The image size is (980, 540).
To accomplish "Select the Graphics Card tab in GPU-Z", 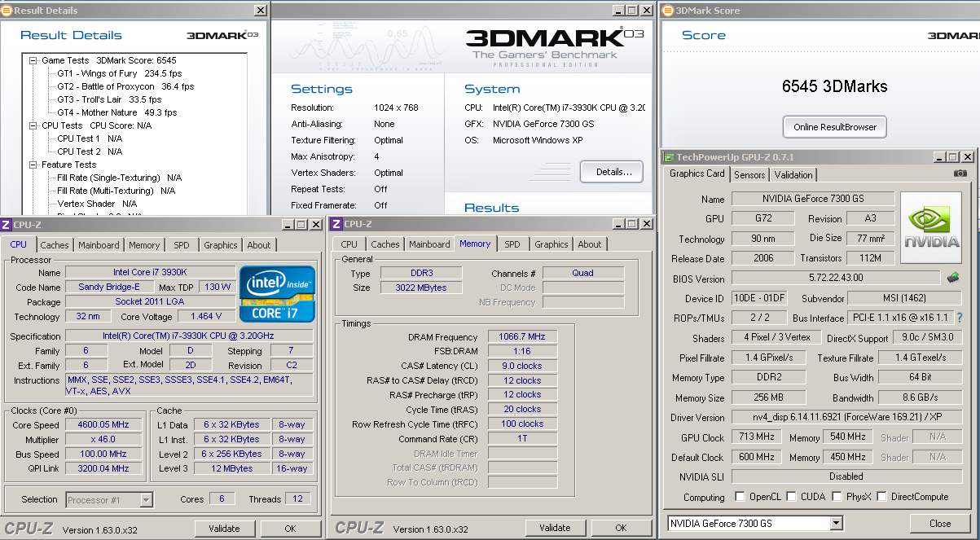I will 697,173.
